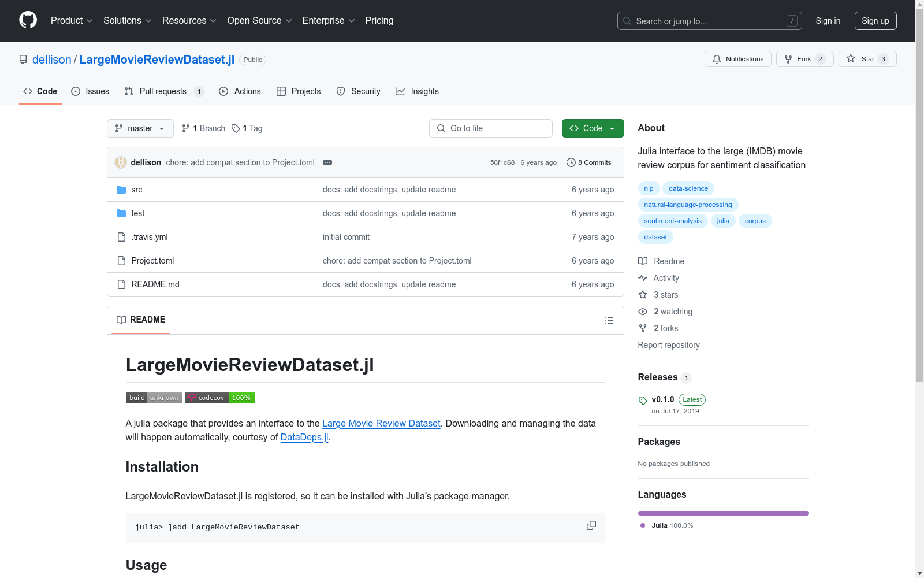
Task: Click the Project.toml file icon
Action: (x=121, y=261)
